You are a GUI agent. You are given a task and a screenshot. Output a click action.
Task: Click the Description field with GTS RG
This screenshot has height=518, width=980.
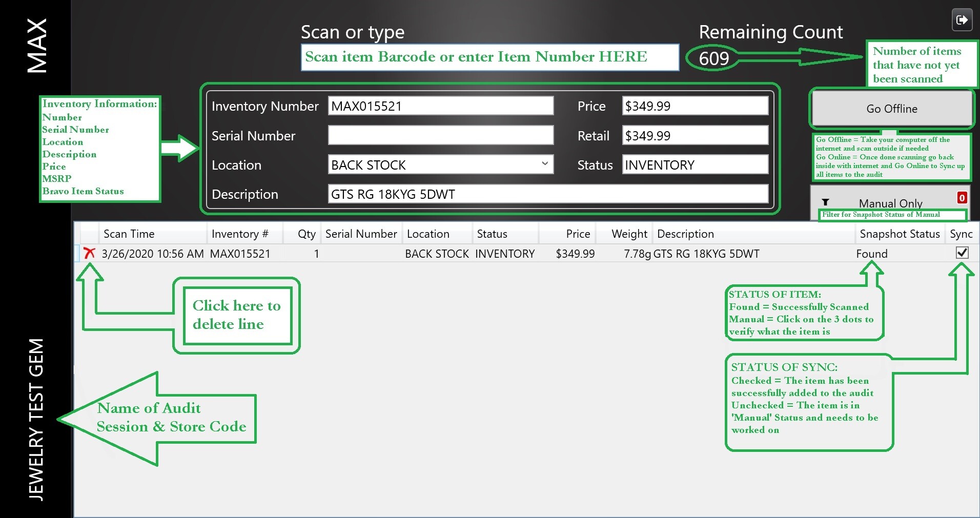tap(547, 194)
